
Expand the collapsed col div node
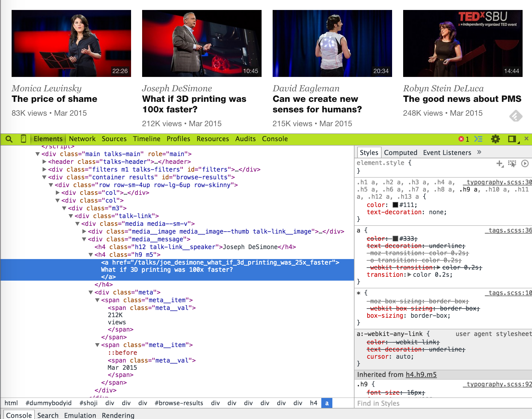coord(58,193)
